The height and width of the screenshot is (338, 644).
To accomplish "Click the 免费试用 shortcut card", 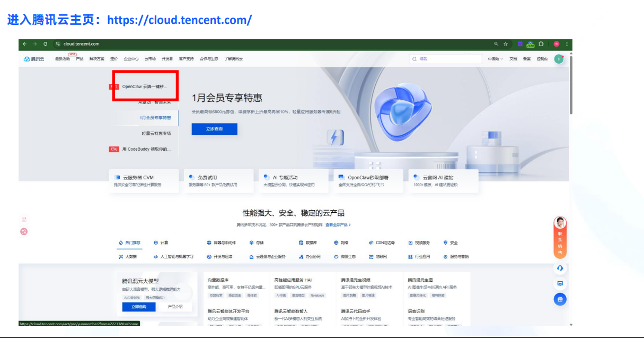I will [x=218, y=181].
